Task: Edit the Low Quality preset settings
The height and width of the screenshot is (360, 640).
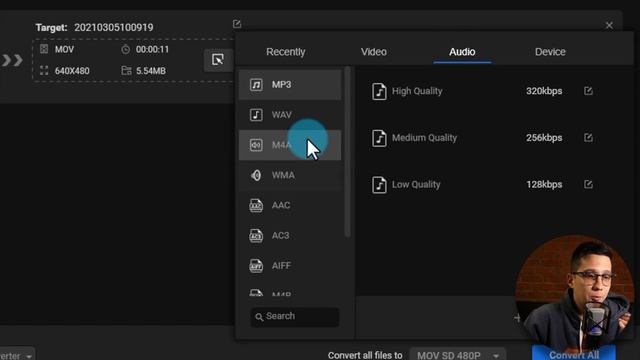Action: pyautogui.click(x=588, y=184)
